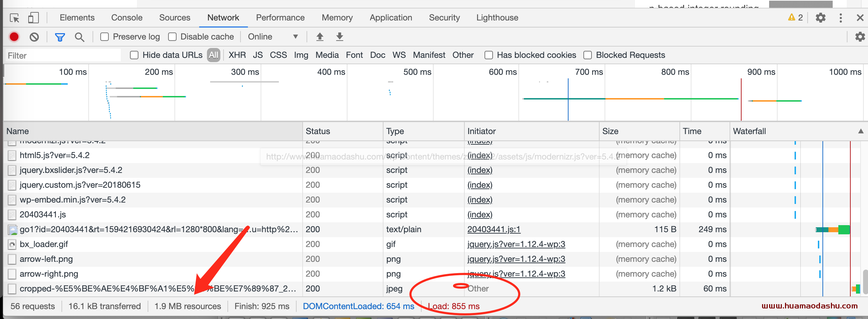Click the Waterfall column sort arrow
This screenshot has width=868, height=319.
click(x=861, y=131)
